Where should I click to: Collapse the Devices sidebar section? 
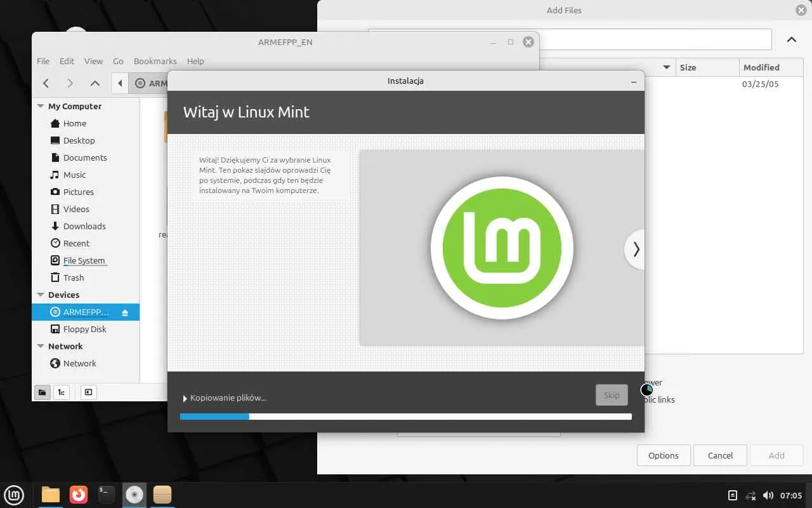(41, 295)
